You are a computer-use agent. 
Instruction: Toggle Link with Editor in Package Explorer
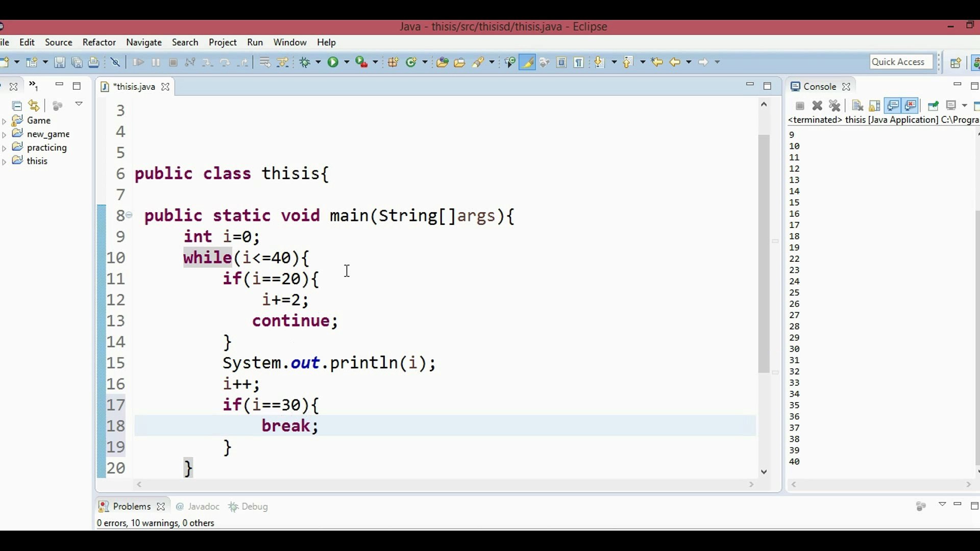point(34,106)
